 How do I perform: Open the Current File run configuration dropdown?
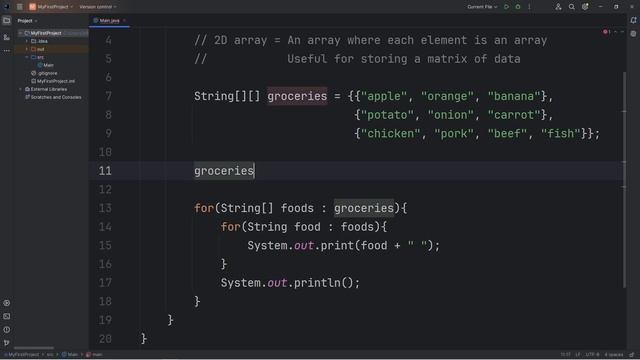coord(482,7)
